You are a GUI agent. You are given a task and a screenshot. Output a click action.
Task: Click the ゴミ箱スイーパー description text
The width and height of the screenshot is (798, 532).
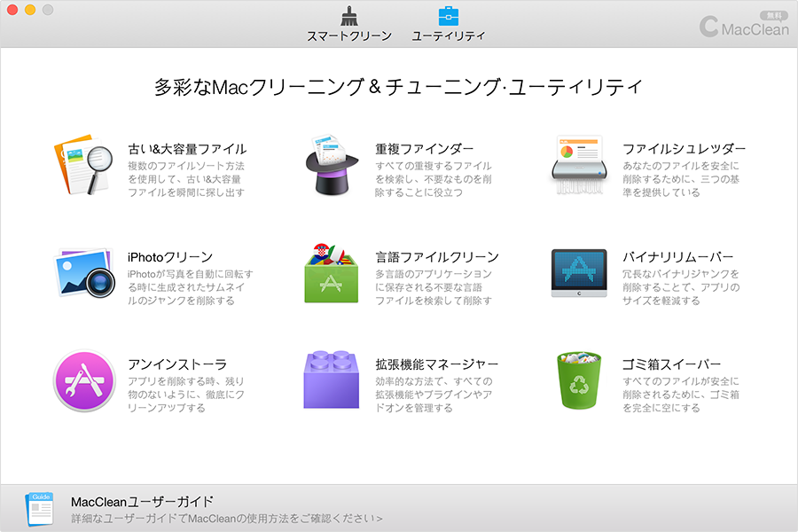[x=681, y=395]
